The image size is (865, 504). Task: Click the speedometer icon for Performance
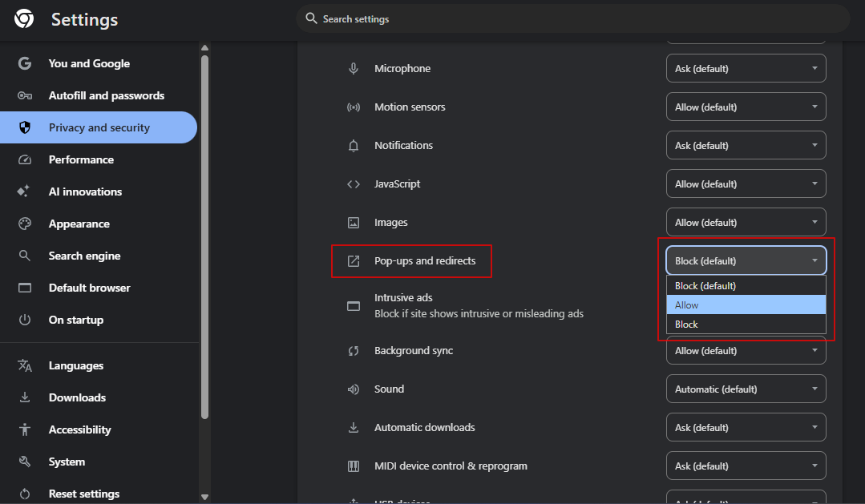[x=24, y=159]
